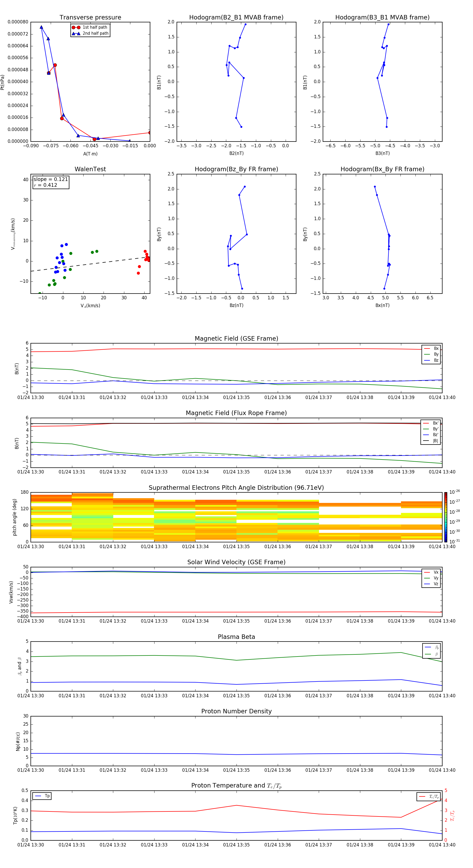
Task: Click the βp legend entry in Plasma Beta
Action: (x=431, y=647)
